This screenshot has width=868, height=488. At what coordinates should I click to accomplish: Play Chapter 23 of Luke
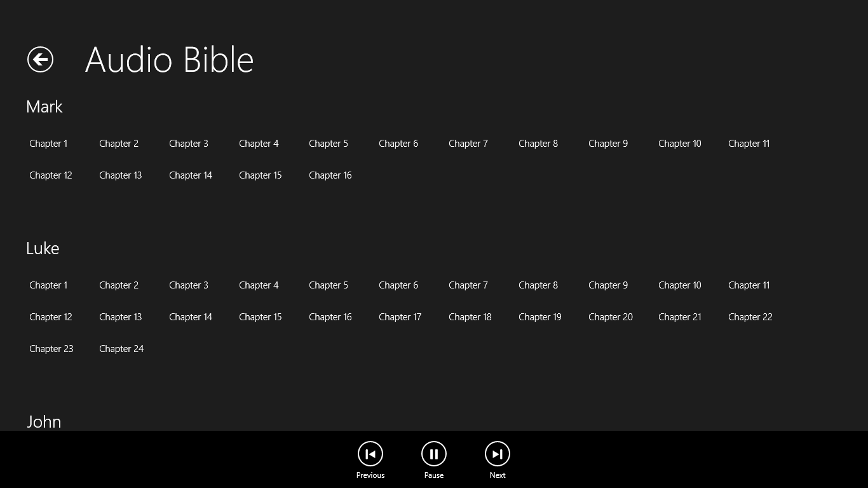point(51,349)
